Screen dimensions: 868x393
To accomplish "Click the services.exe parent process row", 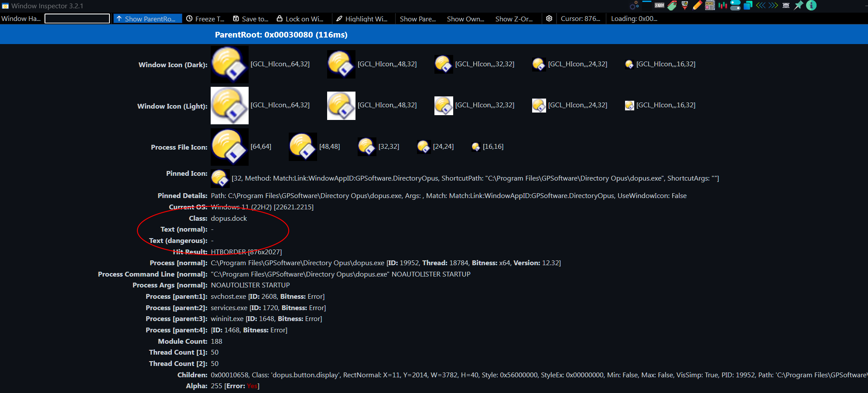I will (x=268, y=308).
